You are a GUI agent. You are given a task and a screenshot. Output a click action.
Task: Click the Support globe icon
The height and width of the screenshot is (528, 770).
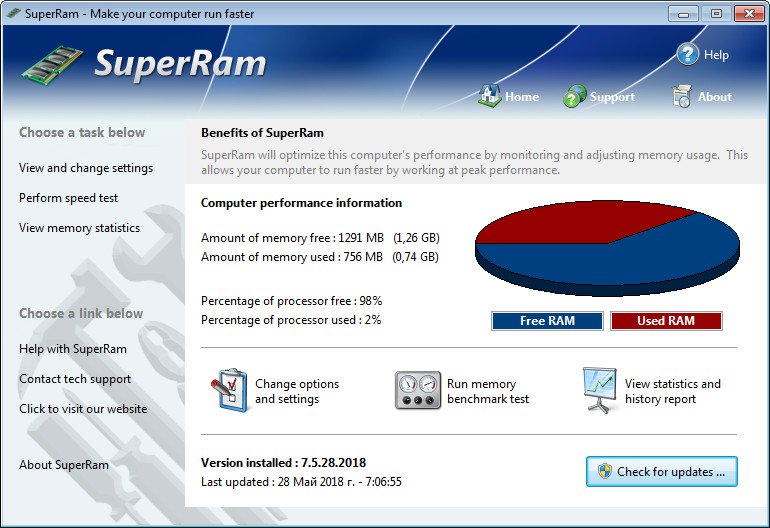pos(575,96)
